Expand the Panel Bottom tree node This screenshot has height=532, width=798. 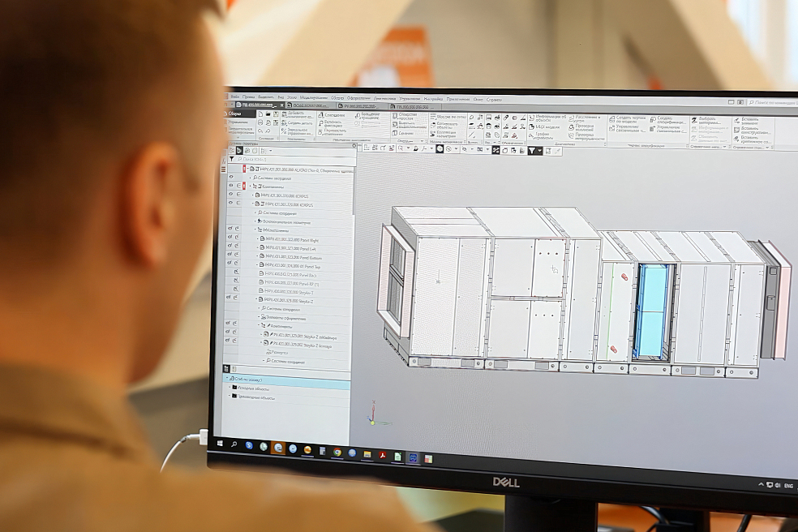[258, 256]
